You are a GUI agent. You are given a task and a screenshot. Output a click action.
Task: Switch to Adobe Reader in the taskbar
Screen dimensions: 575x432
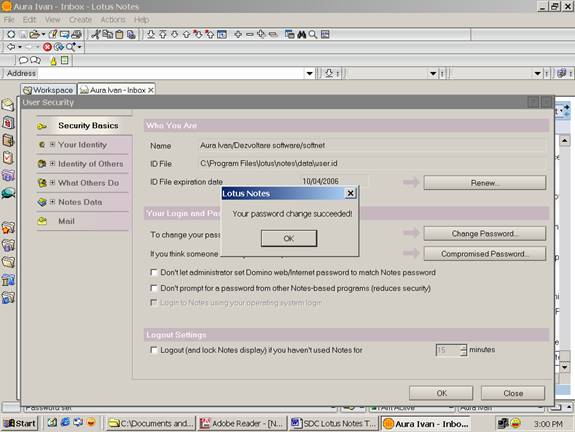click(x=242, y=424)
